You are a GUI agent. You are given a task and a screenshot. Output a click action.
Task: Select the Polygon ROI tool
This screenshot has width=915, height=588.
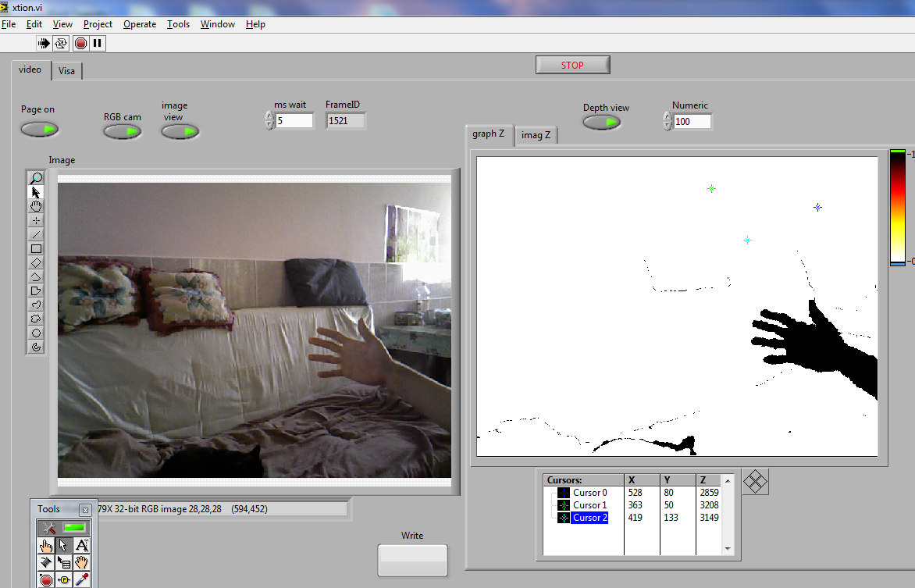pyautogui.click(x=36, y=290)
